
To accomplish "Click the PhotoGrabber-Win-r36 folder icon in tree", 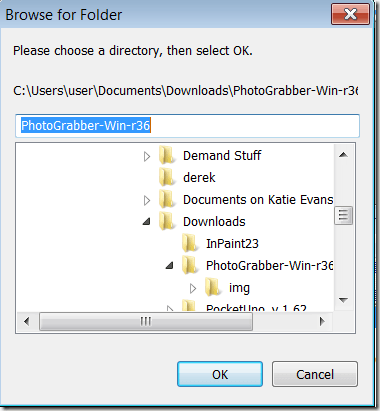I will tap(190, 265).
